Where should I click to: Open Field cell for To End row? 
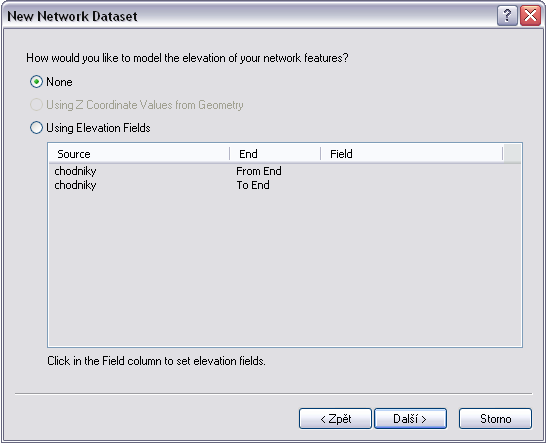coord(412,185)
